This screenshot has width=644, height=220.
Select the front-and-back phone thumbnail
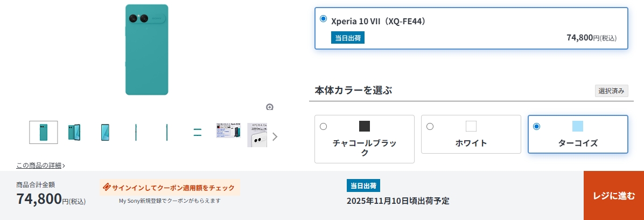74,132
